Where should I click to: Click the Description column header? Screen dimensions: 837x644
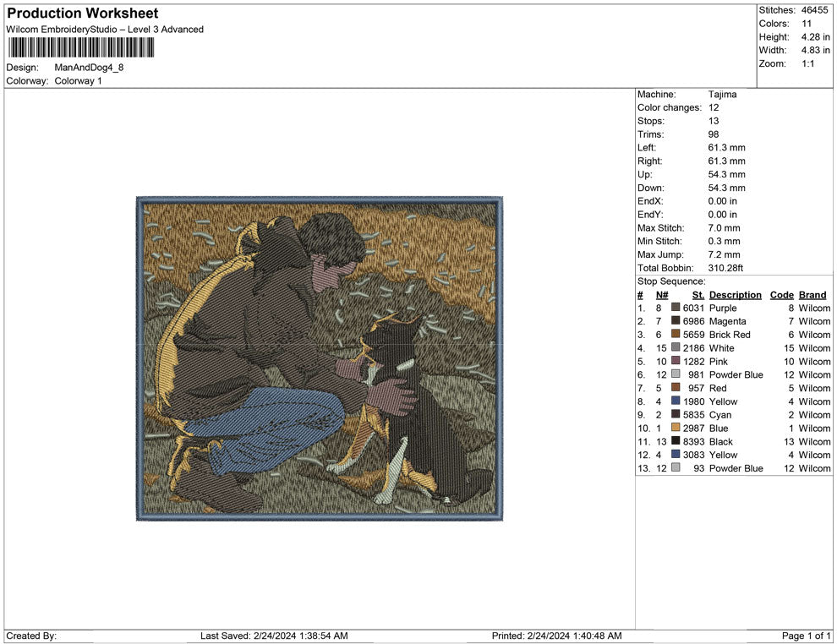coord(735,294)
